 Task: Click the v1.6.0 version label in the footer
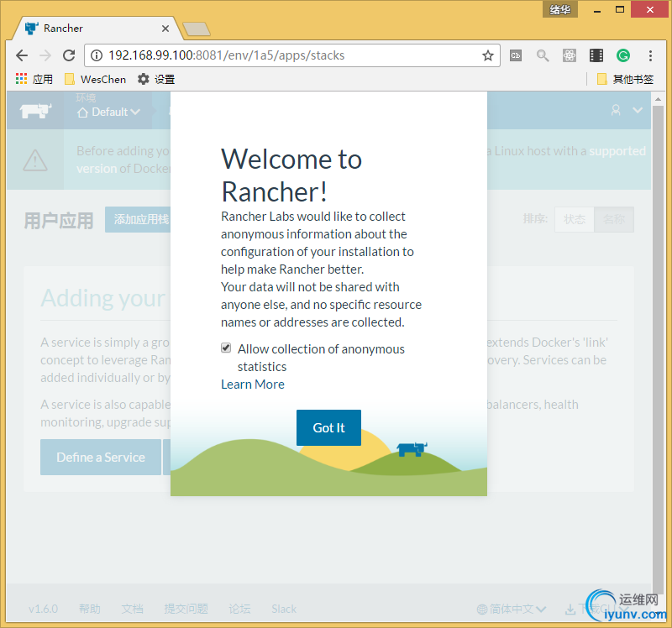coord(44,609)
